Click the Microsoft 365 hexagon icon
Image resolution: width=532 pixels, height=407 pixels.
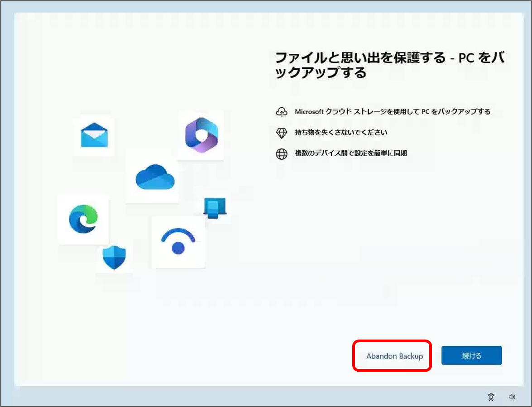pyautogui.click(x=201, y=135)
